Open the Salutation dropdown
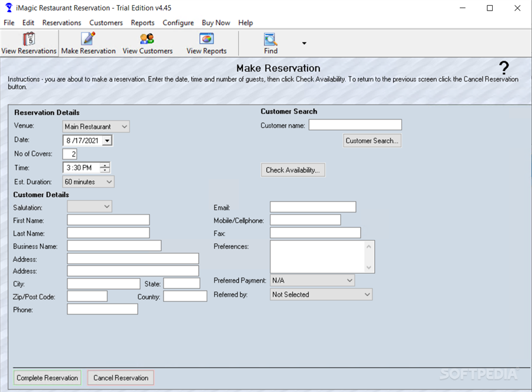Screen dimensions: 532x392 click(x=90, y=207)
